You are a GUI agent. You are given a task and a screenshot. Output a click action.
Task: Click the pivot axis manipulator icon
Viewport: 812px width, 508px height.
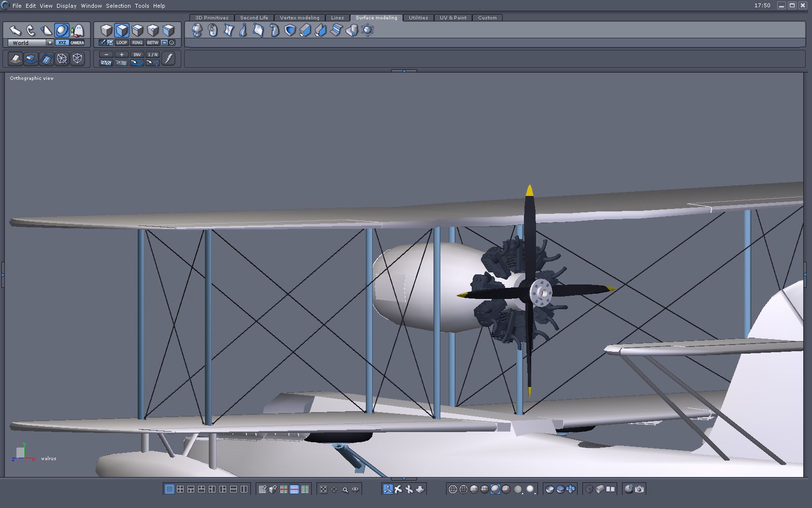[388, 489]
